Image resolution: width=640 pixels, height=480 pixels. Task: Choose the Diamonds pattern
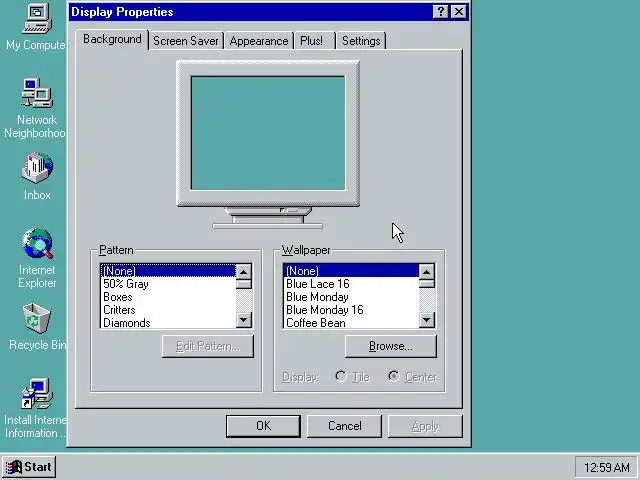168,322
